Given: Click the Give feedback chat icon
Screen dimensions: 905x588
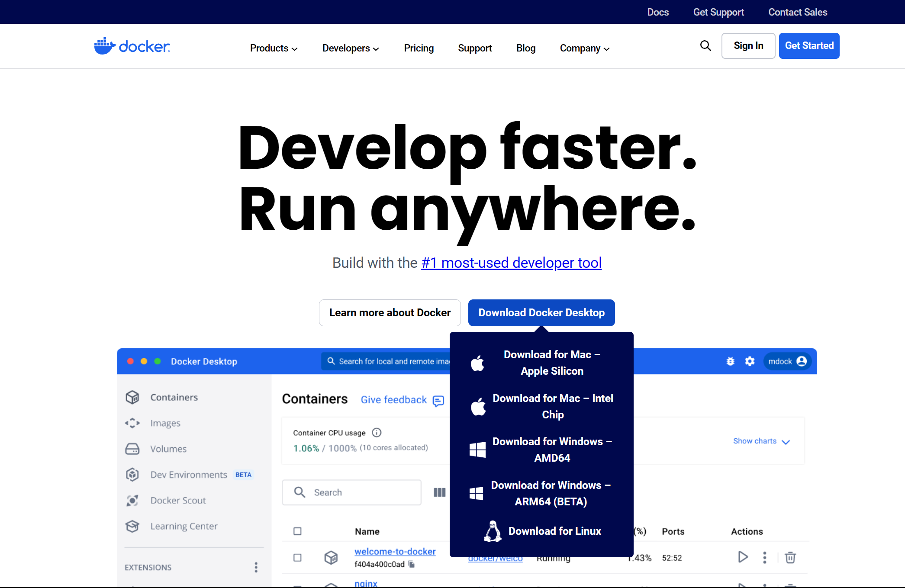Looking at the screenshot, I should [438, 401].
